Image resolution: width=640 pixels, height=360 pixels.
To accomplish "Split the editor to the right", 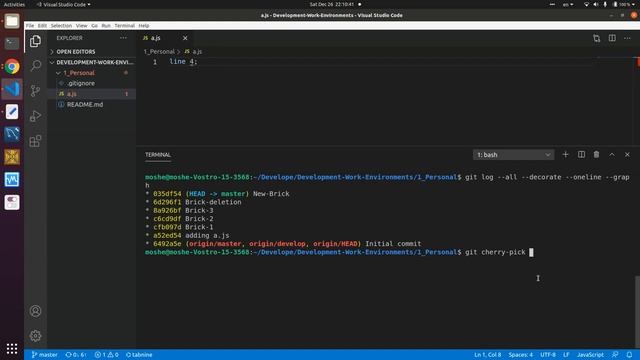I will pos(612,38).
